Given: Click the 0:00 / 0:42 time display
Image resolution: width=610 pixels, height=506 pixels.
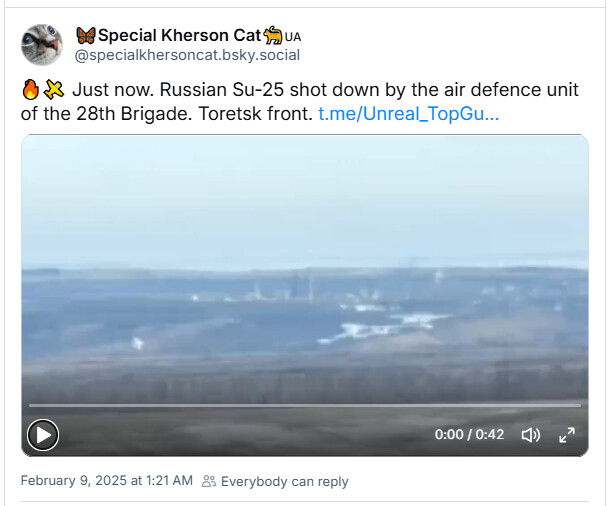Looking at the screenshot, I should pyautogui.click(x=469, y=434).
